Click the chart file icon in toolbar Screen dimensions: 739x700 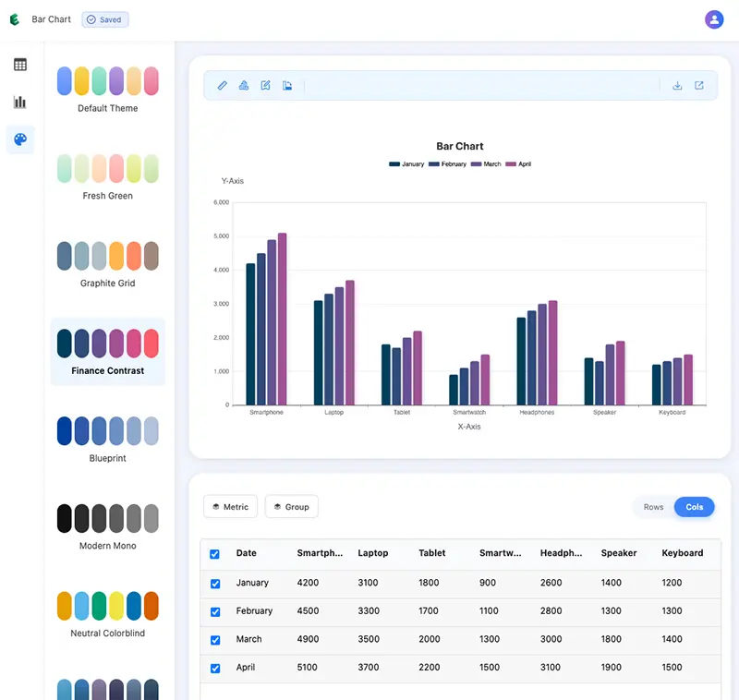tap(287, 85)
